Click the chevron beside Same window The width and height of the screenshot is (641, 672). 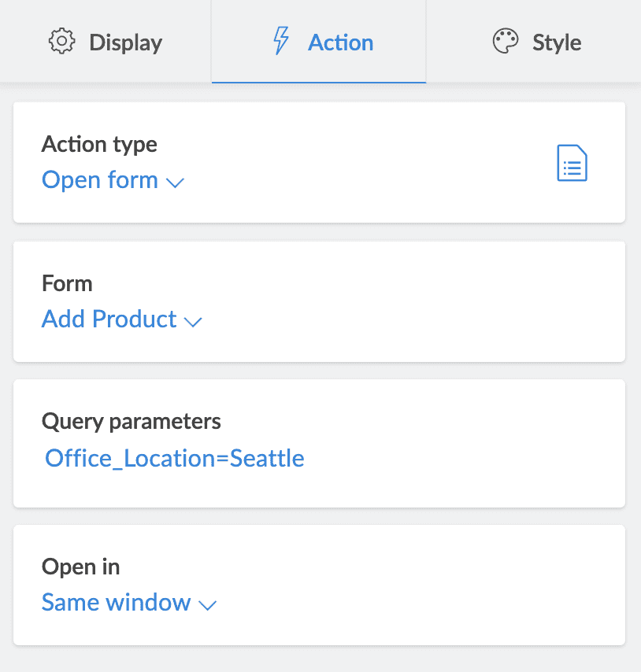tap(208, 605)
